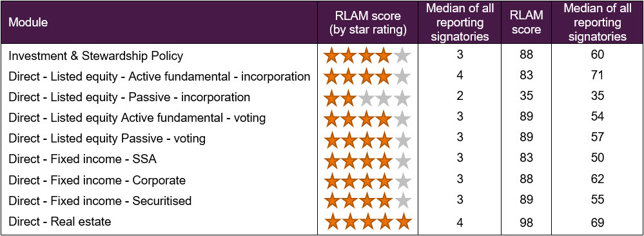Click the standalone RLAM score column header
The height and width of the screenshot is (236, 644).
[526, 23]
